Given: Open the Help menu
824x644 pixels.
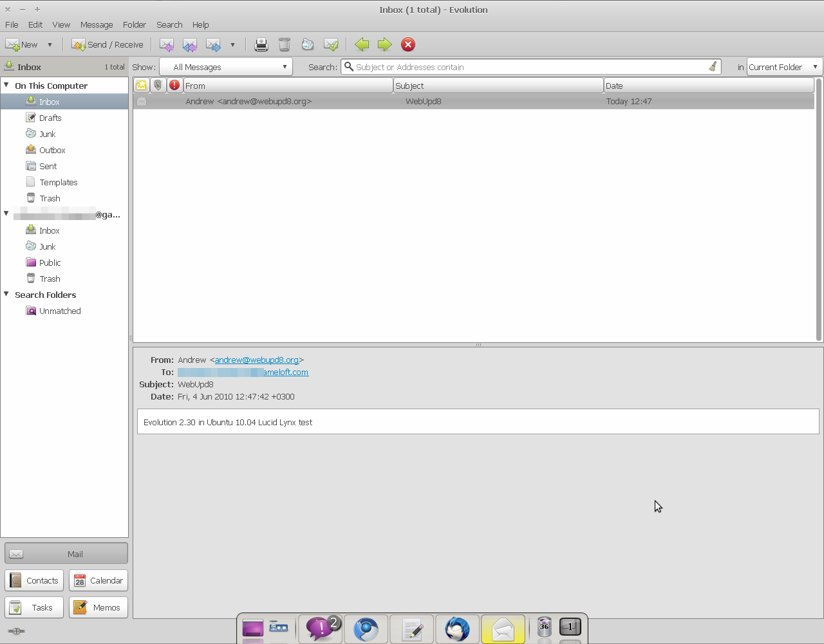Looking at the screenshot, I should click(200, 24).
